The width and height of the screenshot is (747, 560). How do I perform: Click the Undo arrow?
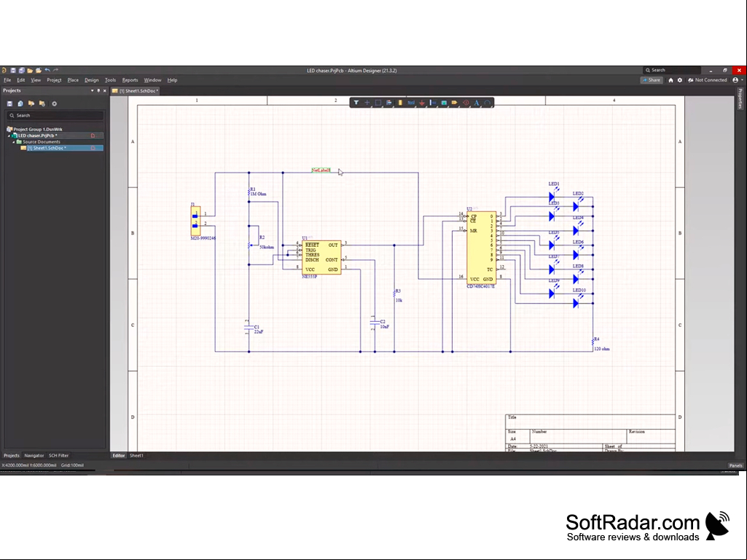[47, 71]
